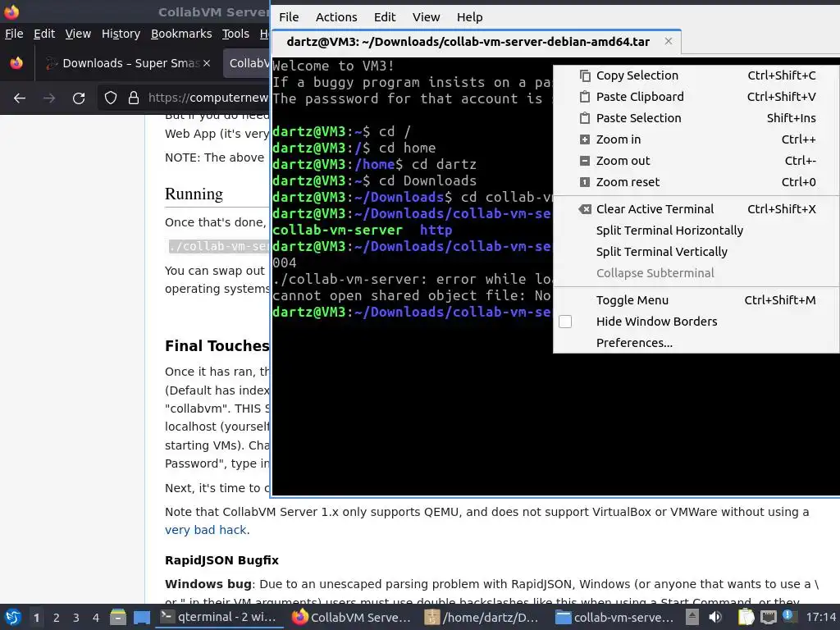Screen dimensions: 840x630
Task: Switch to workspace 1 in pager
Action: point(36,618)
